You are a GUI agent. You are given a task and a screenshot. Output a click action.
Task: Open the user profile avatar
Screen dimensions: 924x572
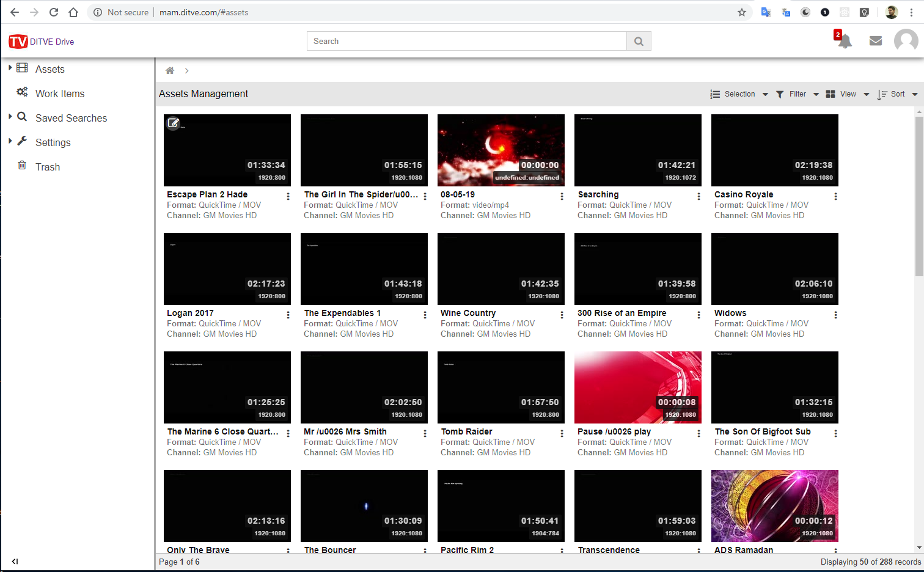[906, 41]
